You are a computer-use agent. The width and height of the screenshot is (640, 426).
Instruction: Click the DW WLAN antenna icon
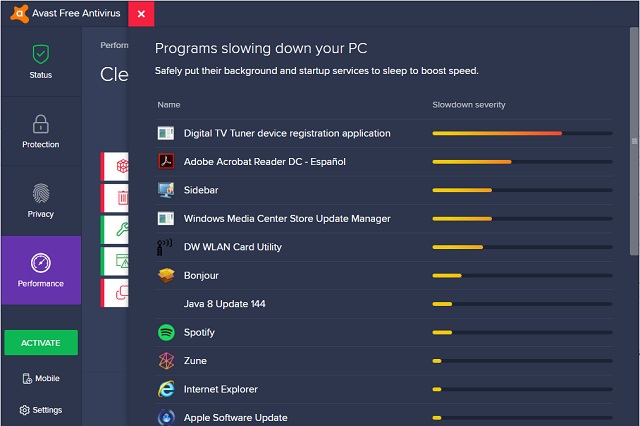pos(165,247)
